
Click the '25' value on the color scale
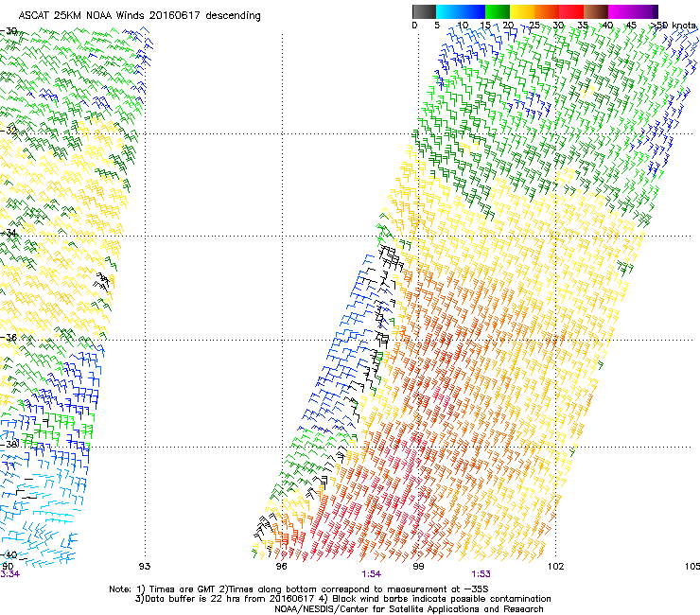[x=534, y=26]
